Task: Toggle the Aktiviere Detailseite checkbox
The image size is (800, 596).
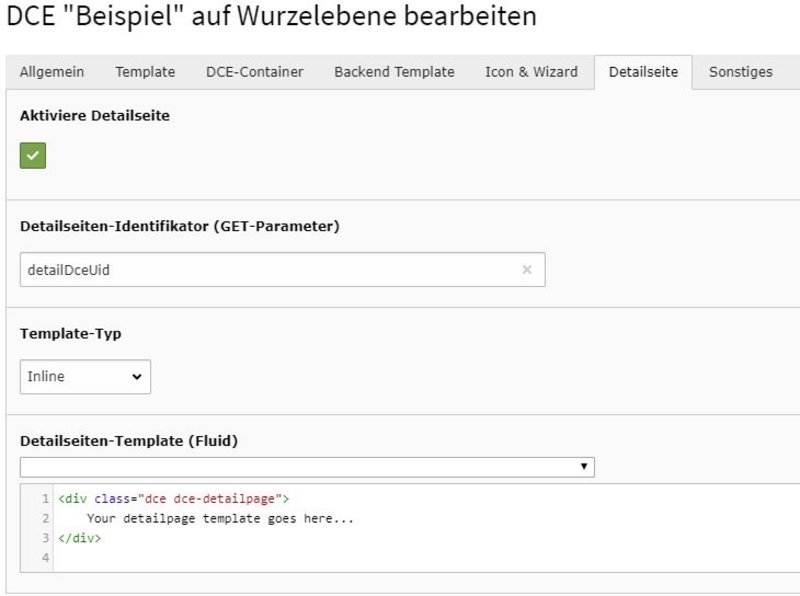Action: point(33,155)
